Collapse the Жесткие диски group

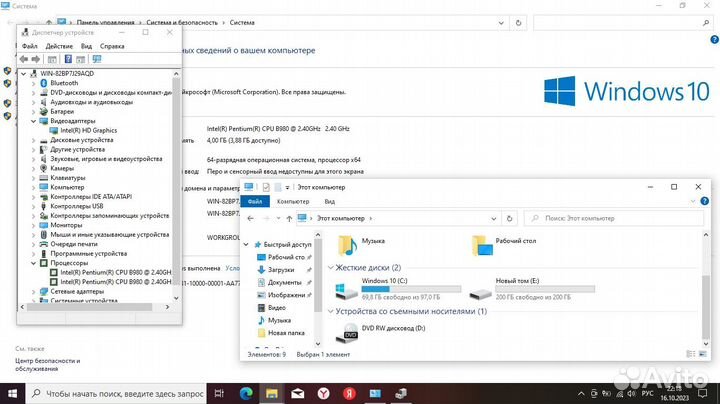(x=331, y=268)
